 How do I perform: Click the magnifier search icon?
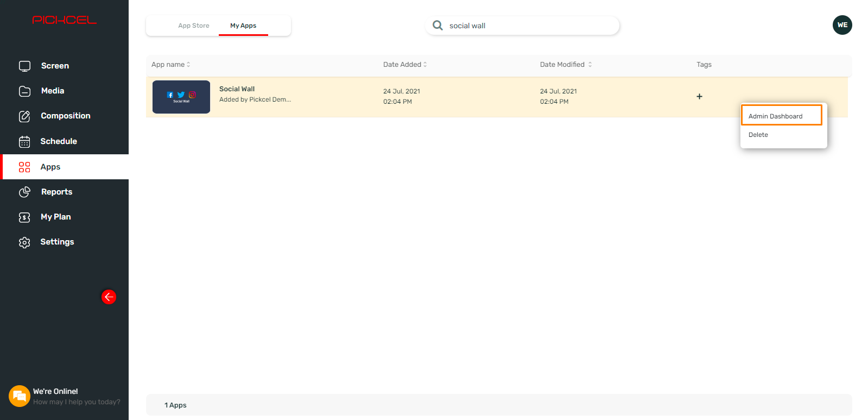pos(438,26)
